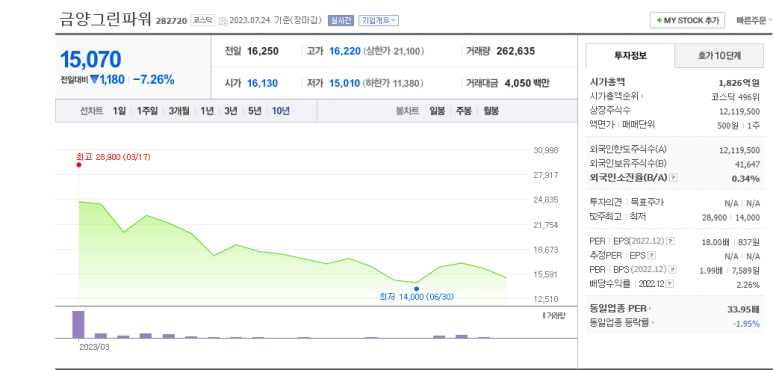Click the calendar icon before 2023.07.24 date

(223, 21)
